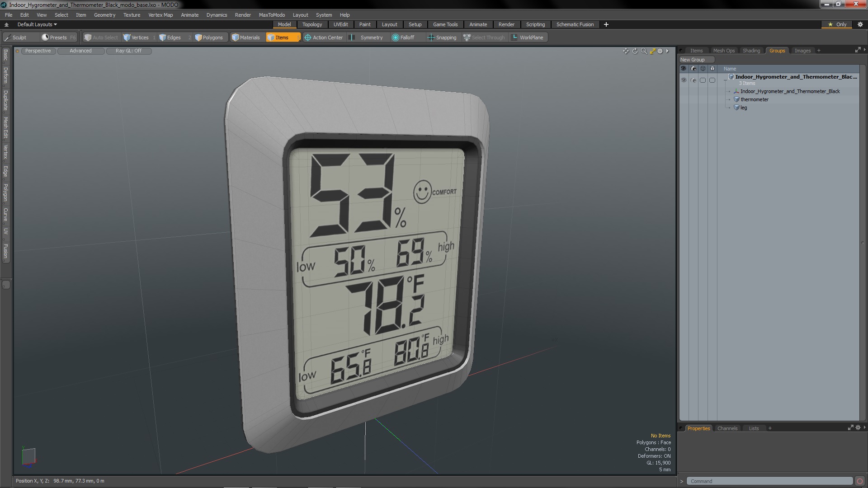
Task: Click the viewport settings gear icon
Action: pyautogui.click(x=660, y=51)
